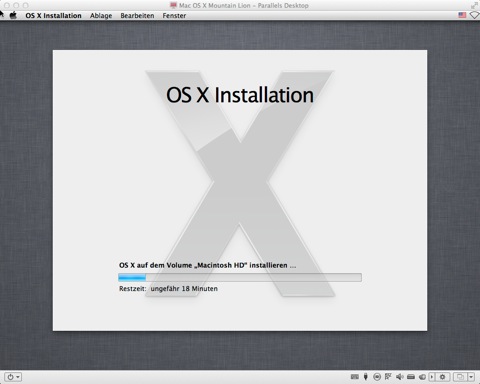Open the Apple menu
The width and height of the screenshot is (480, 384).
(x=13, y=15)
